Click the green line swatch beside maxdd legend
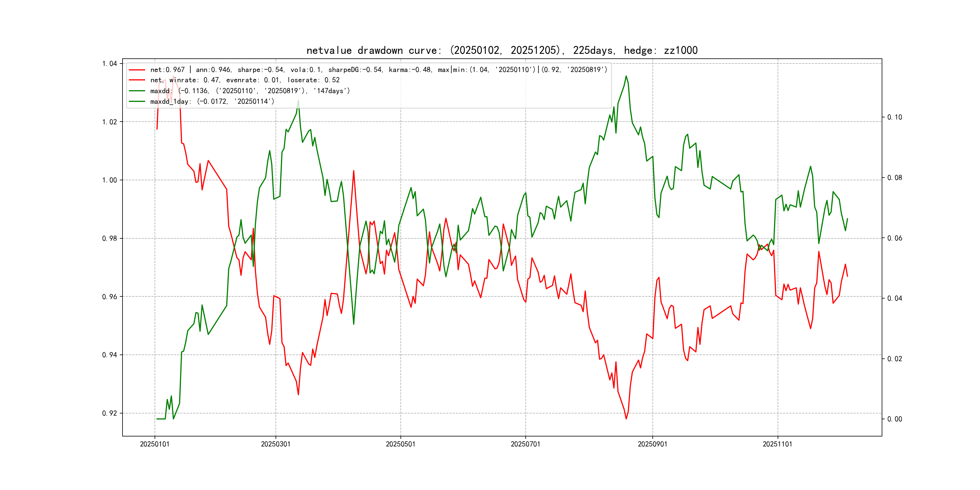This screenshot has height=490, width=980. [137, 91]
